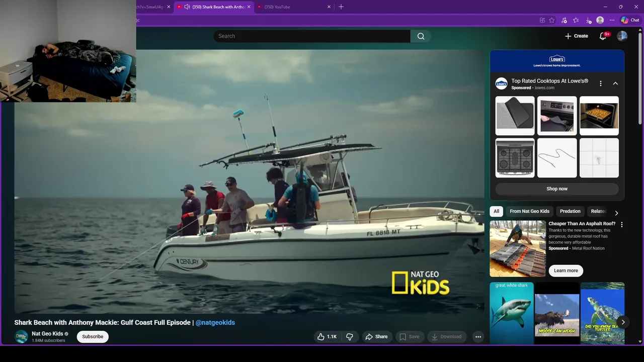
Task: Click the 'Metal Roof Nation' sponsor text
Action: click(588, 248)
